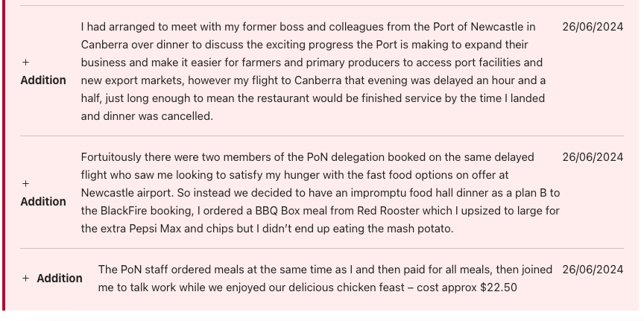Select the Addition label on the flight delay entry
Image resolution: width=644 pixels, height=321 pixels.
click(43, 80)
